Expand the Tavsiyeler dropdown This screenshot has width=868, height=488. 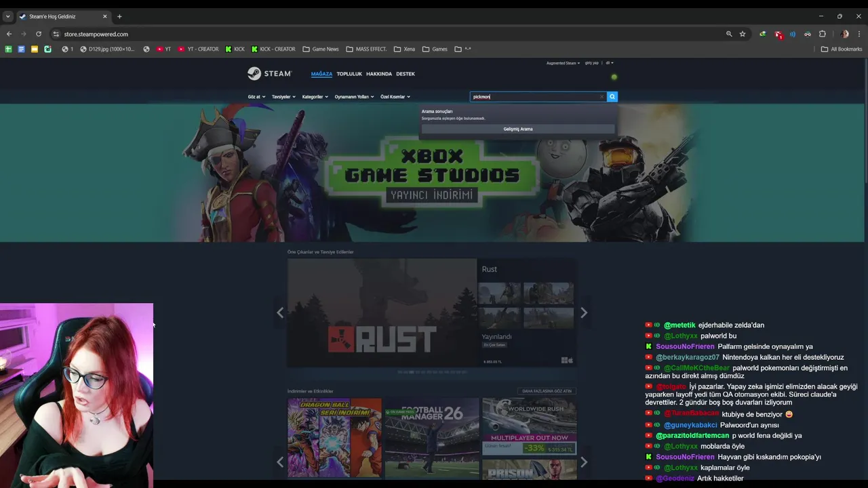tap(283, 97)
